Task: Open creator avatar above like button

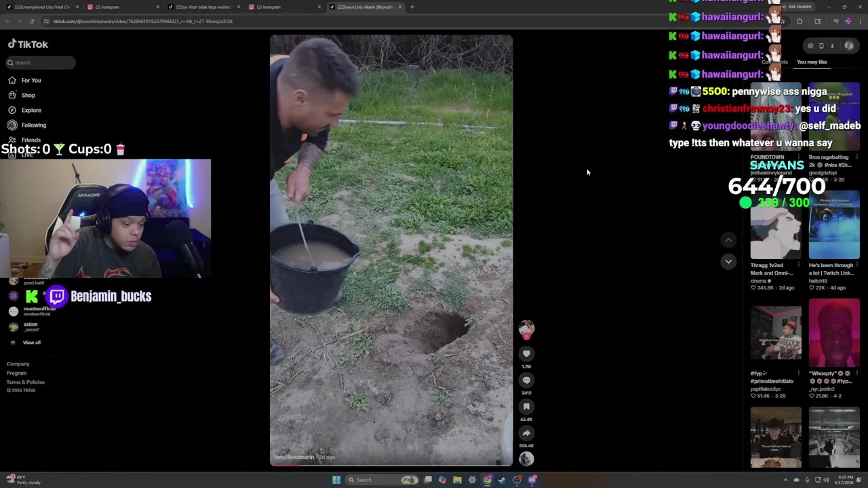Action: (526, 329)
